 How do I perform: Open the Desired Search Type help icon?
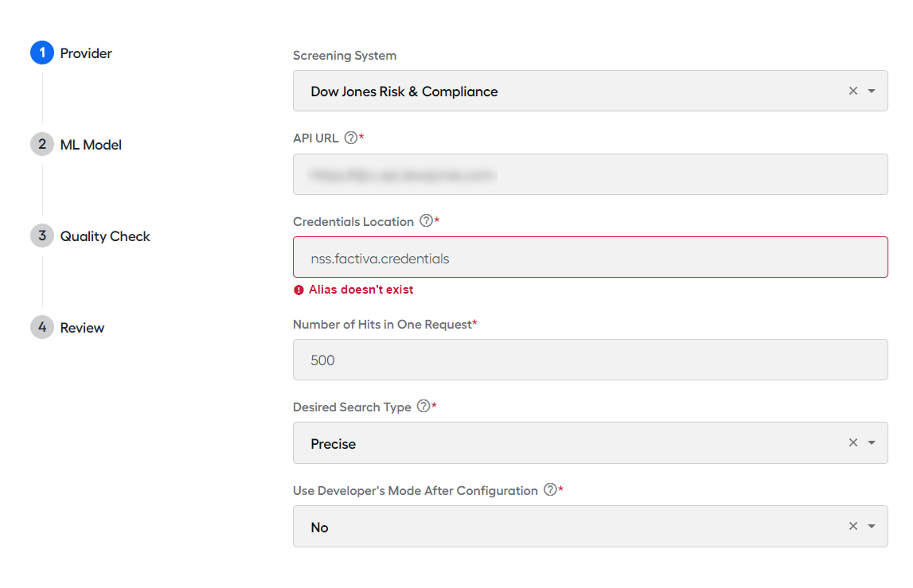pos(423,407)
